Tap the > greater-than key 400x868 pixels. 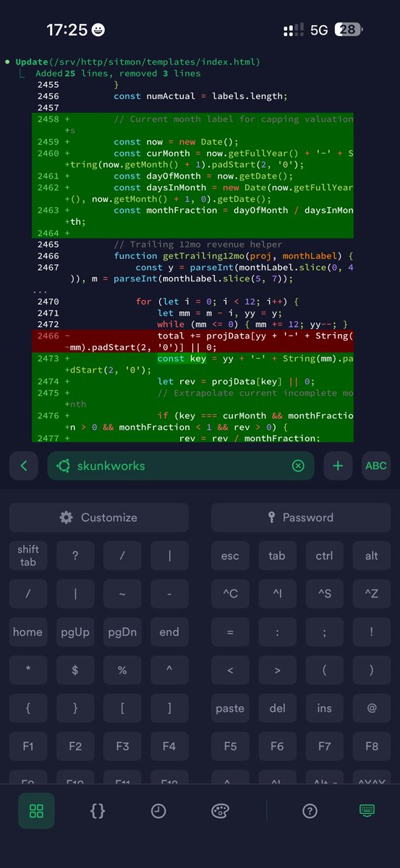[277, 671]
